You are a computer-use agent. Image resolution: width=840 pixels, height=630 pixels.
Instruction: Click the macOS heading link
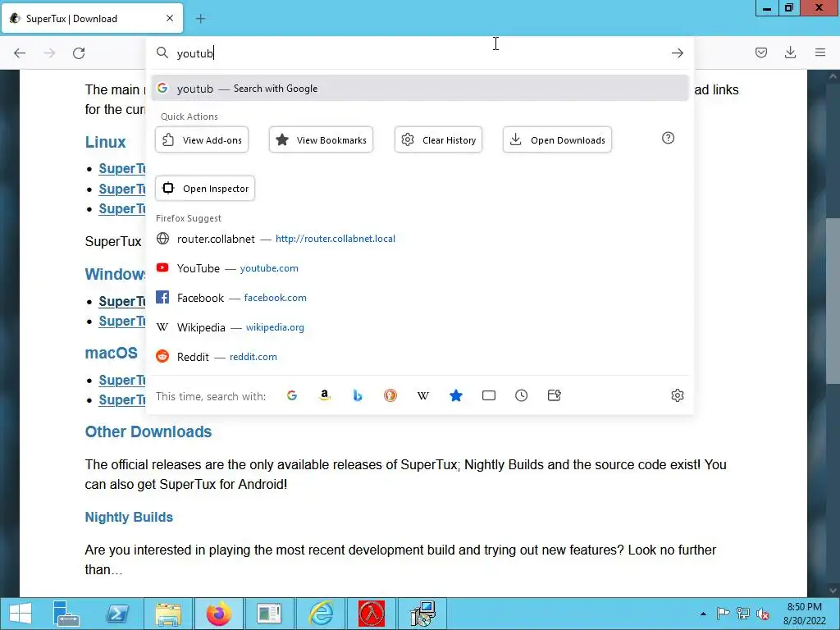(x=112, y=353)
